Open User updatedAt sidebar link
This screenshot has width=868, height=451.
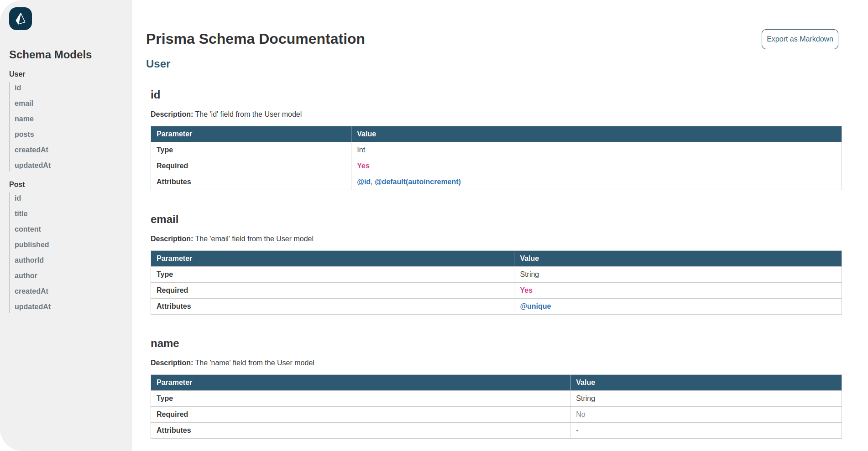pos(32,165)
